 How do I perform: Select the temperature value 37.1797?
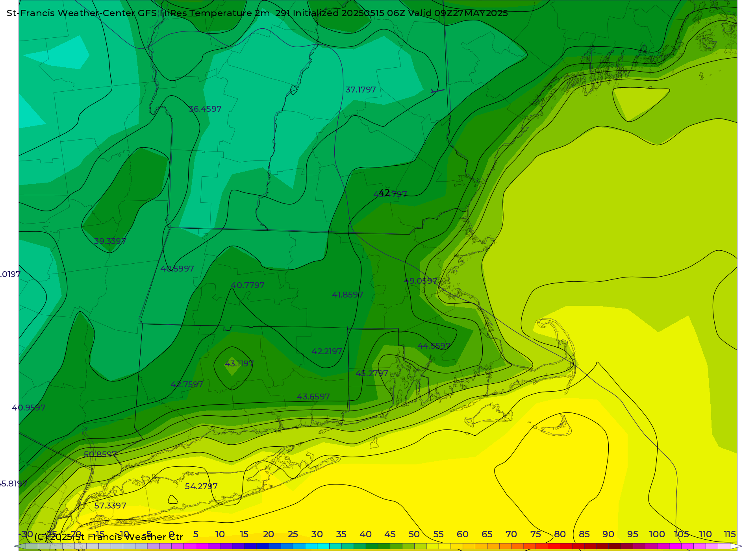[361, 90]
